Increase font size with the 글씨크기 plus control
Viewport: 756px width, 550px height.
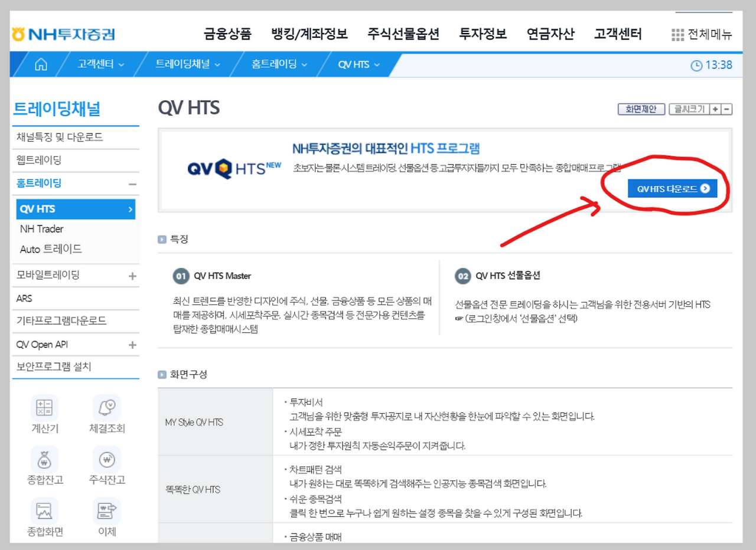[716, 109]
